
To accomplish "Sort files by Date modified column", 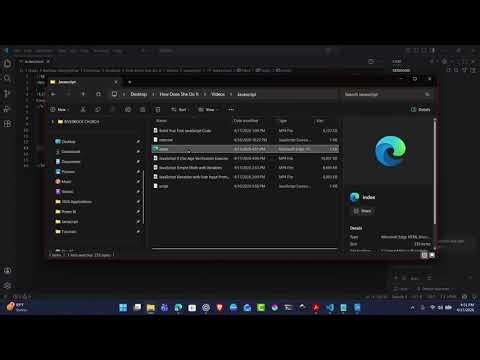I will click(246, 121).
